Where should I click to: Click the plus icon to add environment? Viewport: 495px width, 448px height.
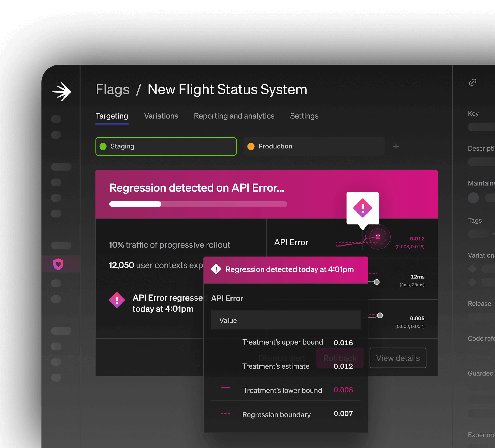[x=396, y=147]
